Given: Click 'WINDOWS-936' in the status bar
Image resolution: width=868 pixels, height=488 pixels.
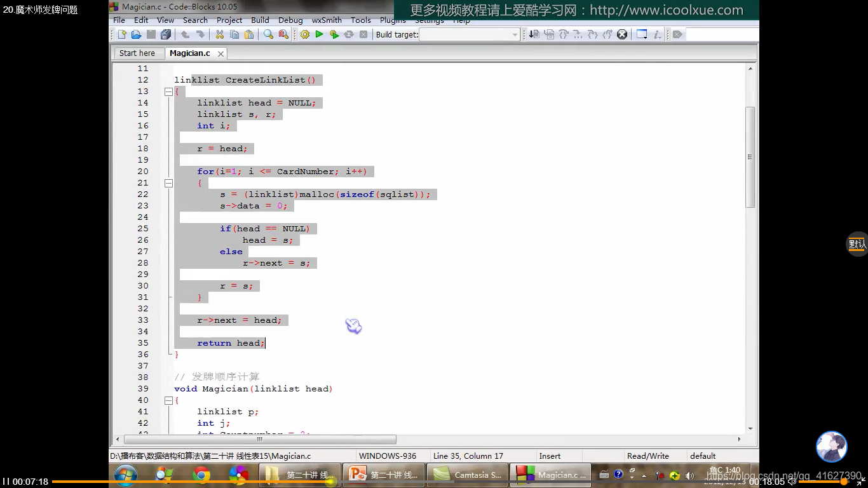Looking at the screenshot, I should (x=388, y=456).
